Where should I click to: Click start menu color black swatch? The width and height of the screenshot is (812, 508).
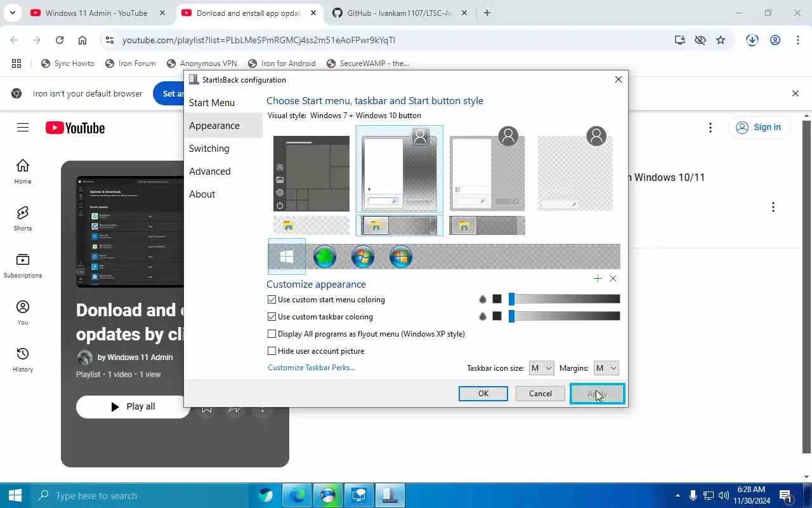(497, 299)
